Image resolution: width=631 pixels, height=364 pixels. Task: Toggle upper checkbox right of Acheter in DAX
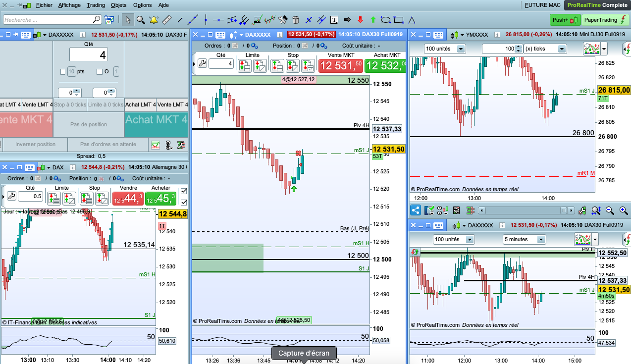pyautogui.click(x=184, y=191)
